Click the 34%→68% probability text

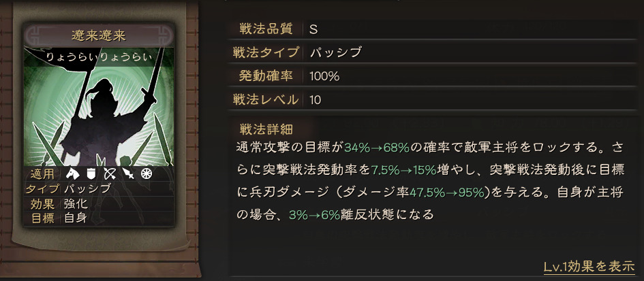(377, 148)
